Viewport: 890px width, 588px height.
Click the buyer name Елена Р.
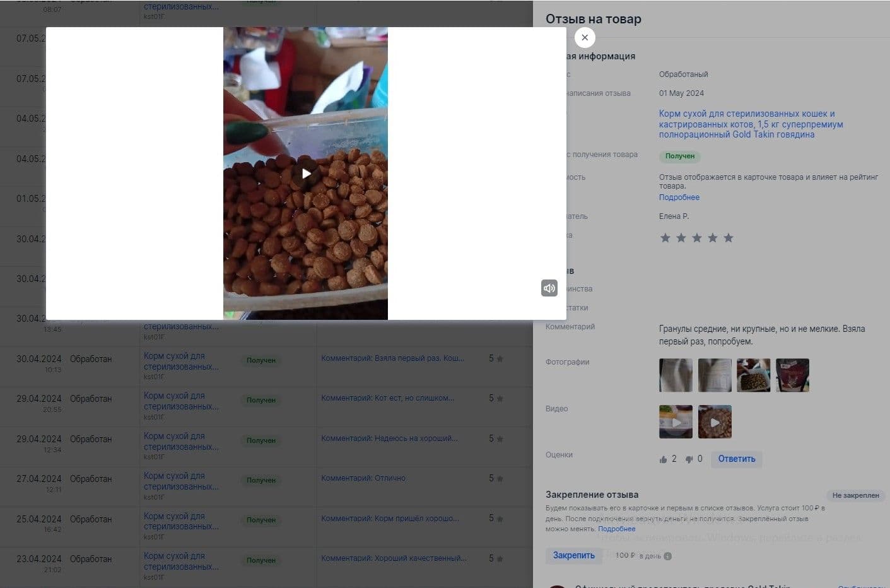pos(674,216)
